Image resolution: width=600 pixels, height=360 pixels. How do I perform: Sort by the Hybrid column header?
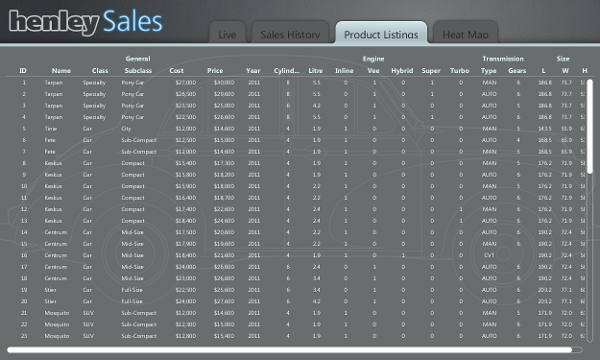click(402, 70)
